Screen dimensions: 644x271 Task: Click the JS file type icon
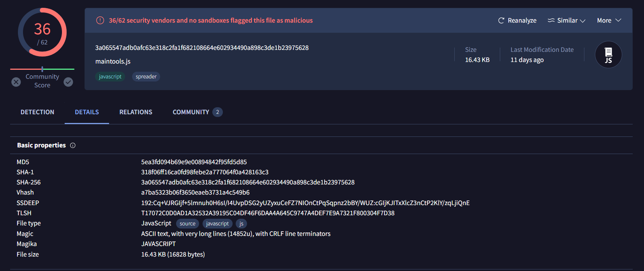pyautogui.click(x=608, y=55)
